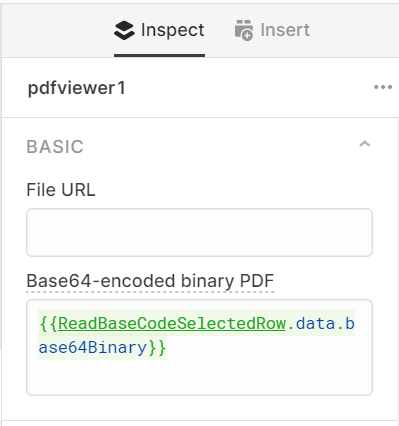Place cursor in ase64Binary text

click(92, 348)
